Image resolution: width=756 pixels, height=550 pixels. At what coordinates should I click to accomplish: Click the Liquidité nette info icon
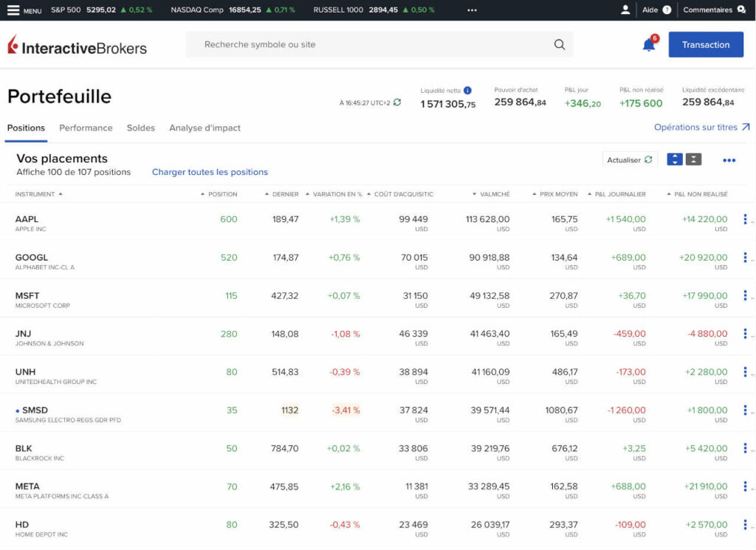(467, 90)
